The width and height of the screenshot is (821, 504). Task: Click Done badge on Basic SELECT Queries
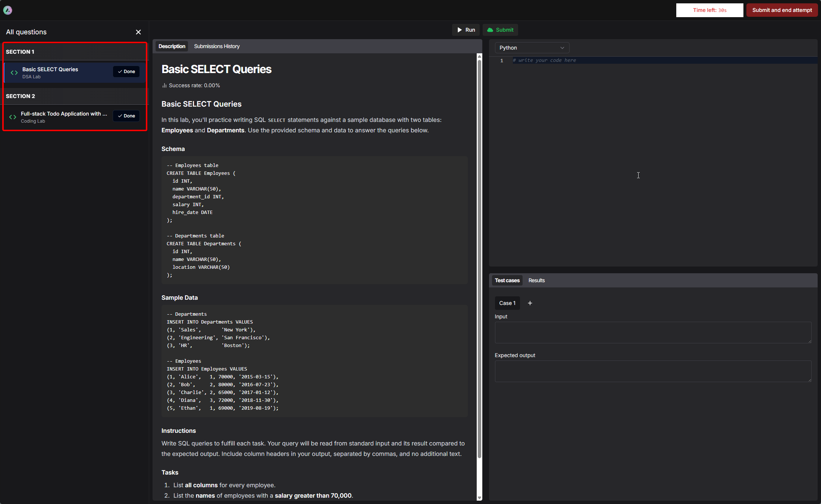(x=126, y=72)
